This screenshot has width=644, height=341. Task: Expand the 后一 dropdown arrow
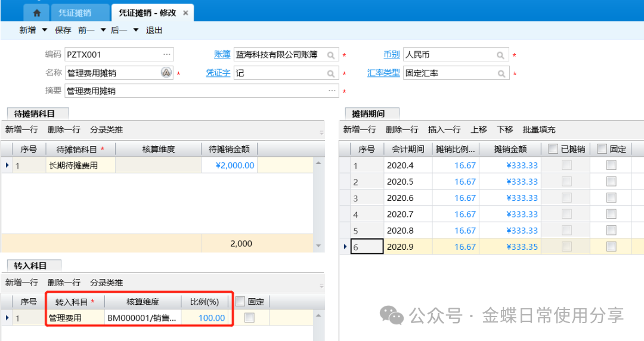point(135,30)
